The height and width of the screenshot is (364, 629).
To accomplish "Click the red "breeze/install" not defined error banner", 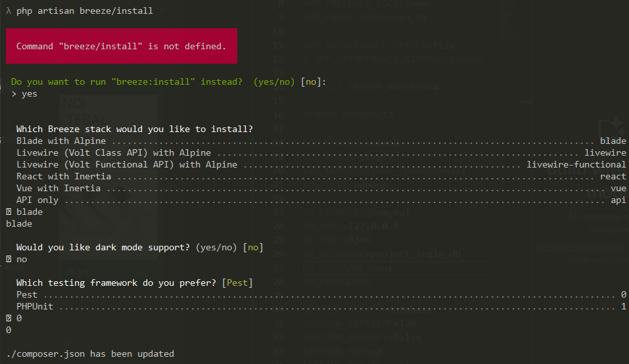I will (x=122, y=47).
